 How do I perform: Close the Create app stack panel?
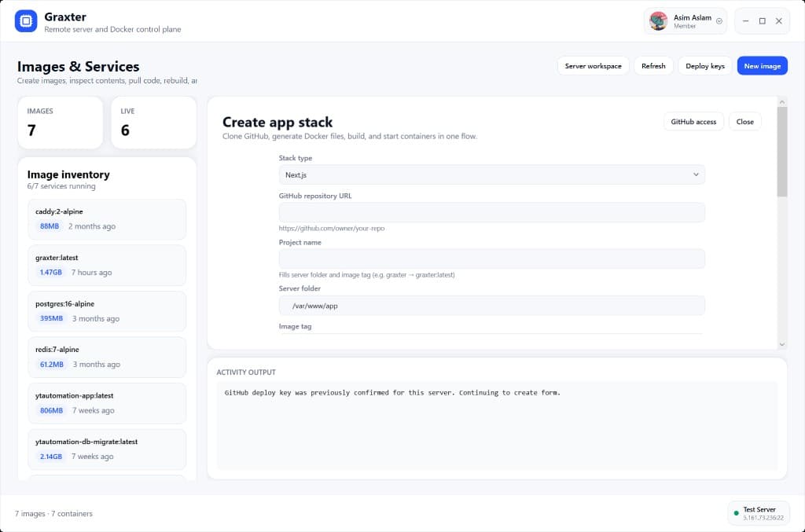pyautogui.click(x=745, y=122)
